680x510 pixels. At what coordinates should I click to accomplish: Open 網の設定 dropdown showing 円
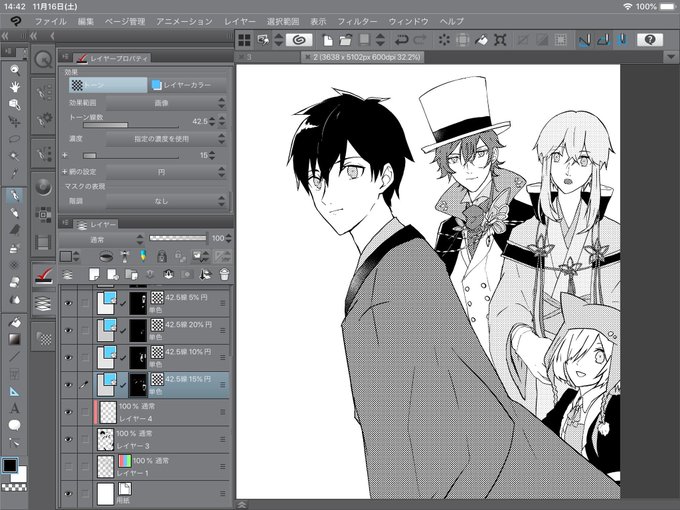[166, 172]
